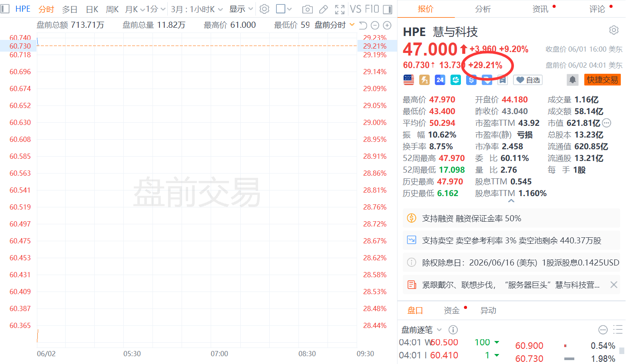
Task: Toggle the left sidebar panel icon
Action: pyautogui.click(x=5, y=9)
